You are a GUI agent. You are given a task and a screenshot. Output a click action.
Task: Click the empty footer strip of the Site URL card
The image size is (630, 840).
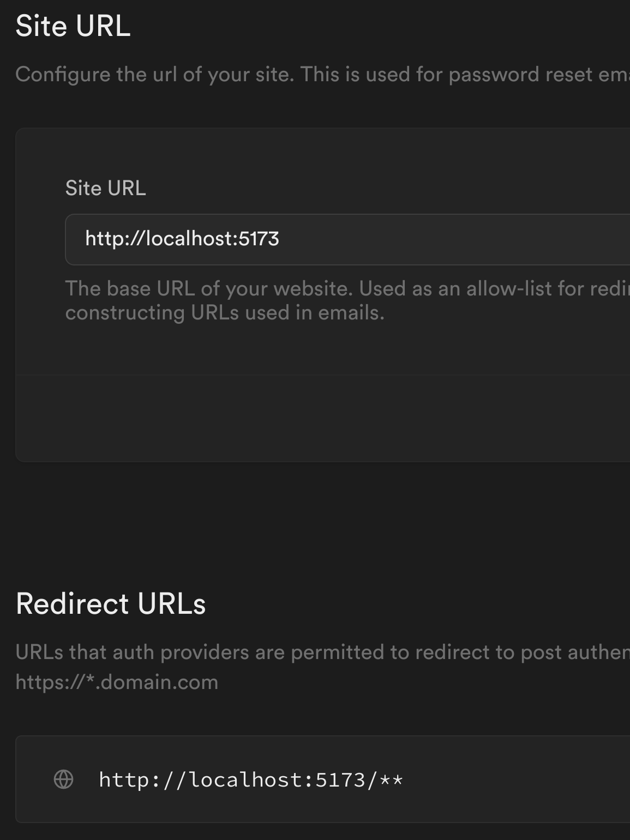coord(322,418)
